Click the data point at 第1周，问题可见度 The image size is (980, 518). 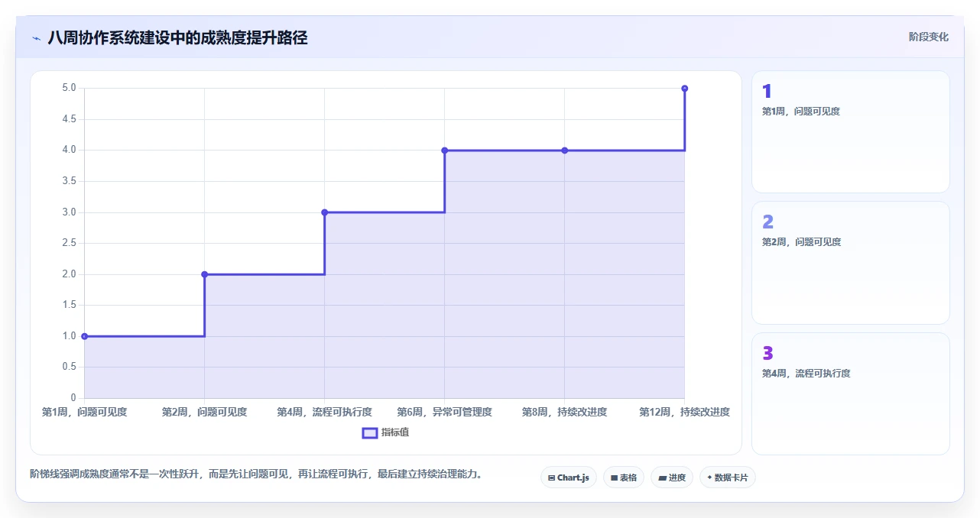coord(84,336)
